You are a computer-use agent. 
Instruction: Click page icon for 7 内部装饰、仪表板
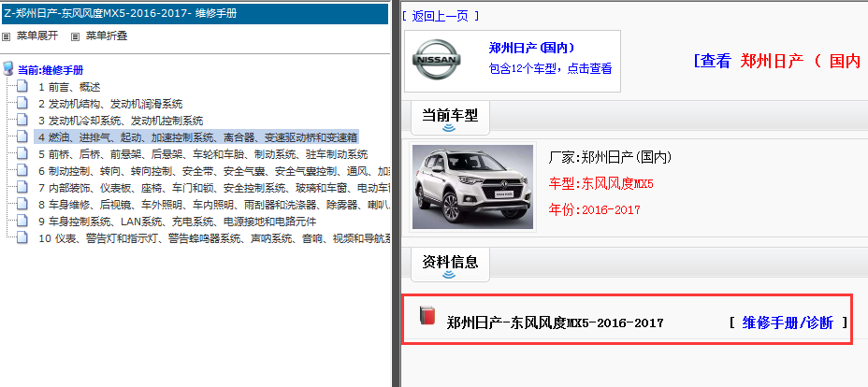pyautogui.click(x=22, y=187)
